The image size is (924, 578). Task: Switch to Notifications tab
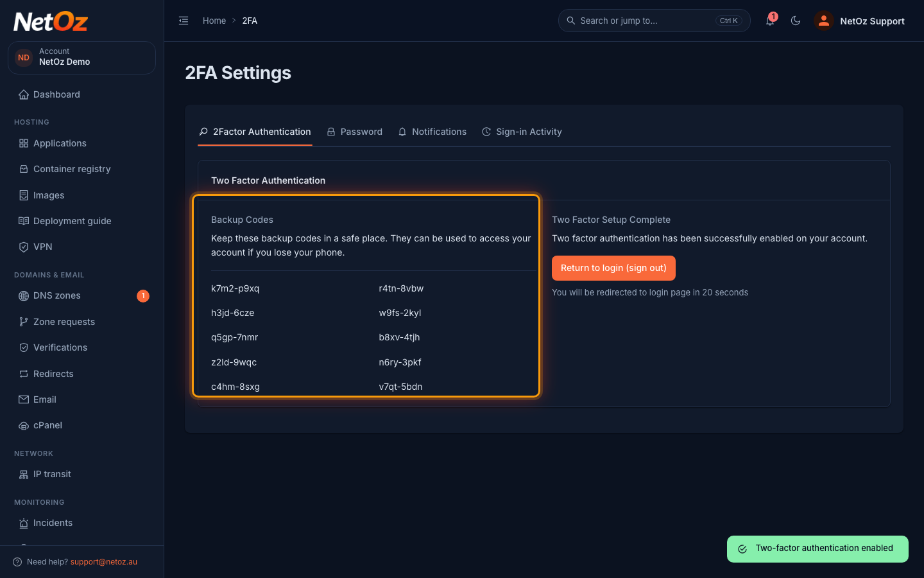point(432,132)
